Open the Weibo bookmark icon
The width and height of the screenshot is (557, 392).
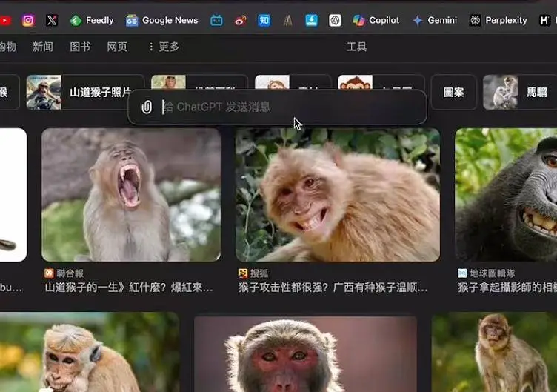point(240,20)
